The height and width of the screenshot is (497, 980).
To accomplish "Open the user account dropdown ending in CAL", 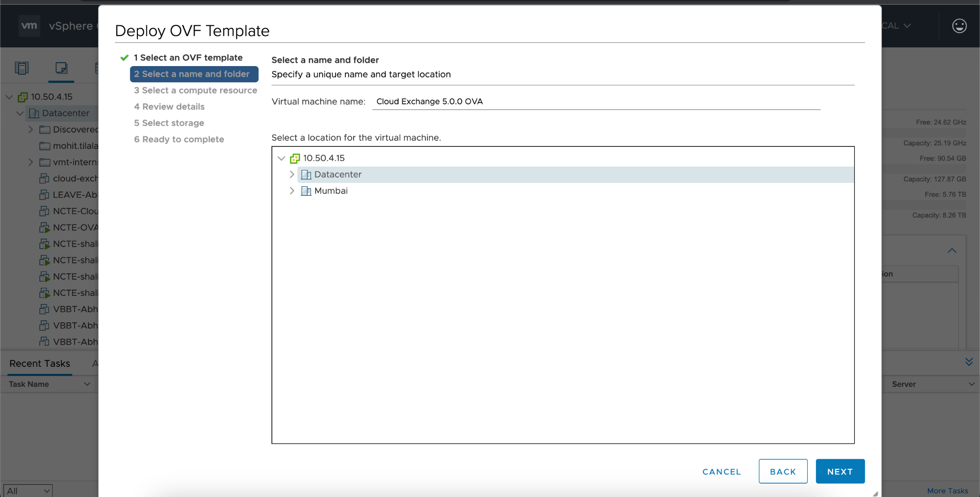I will tap(896, 26).
